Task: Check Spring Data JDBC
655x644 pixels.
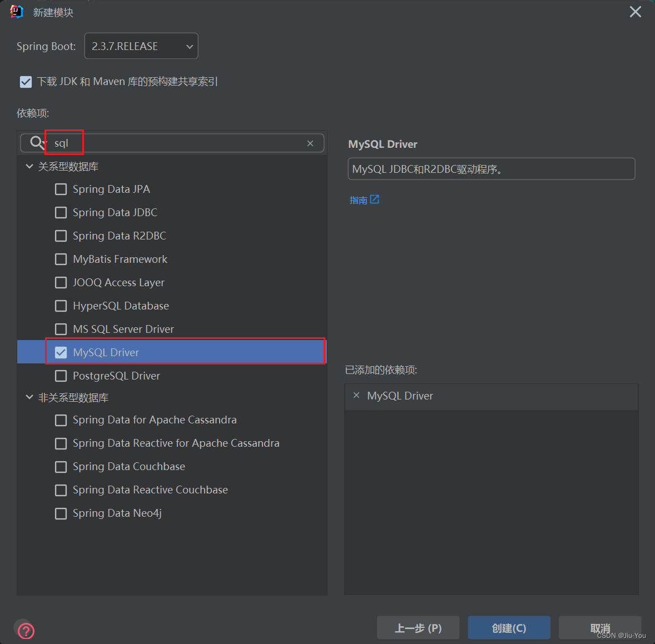Action: point(61,212)
